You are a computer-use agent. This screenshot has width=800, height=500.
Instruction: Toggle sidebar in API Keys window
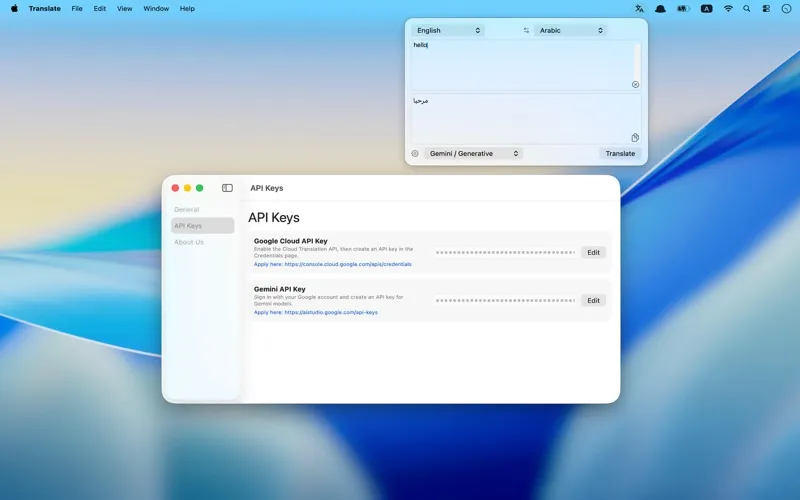[228, 188]
